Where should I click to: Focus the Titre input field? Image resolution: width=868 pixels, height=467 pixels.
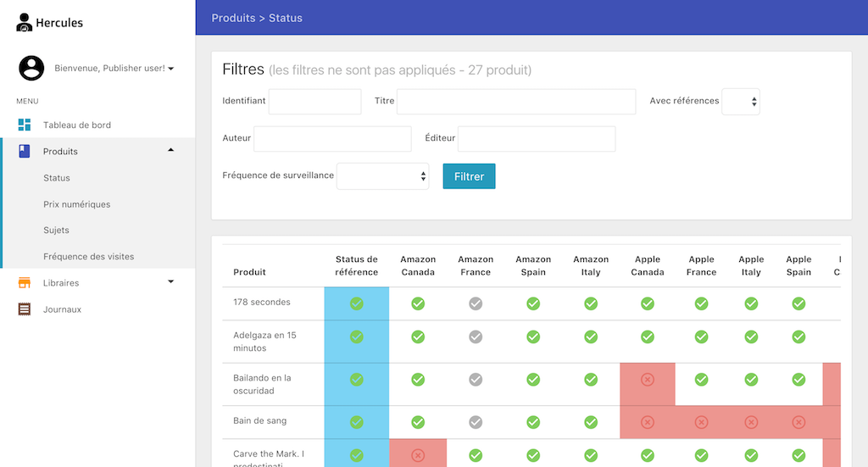(x=515, y=102)
